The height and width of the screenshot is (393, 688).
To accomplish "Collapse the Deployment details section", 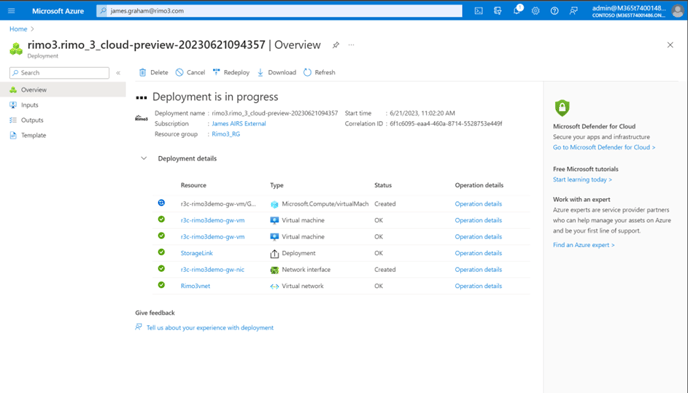I will (x=143, y=158).
